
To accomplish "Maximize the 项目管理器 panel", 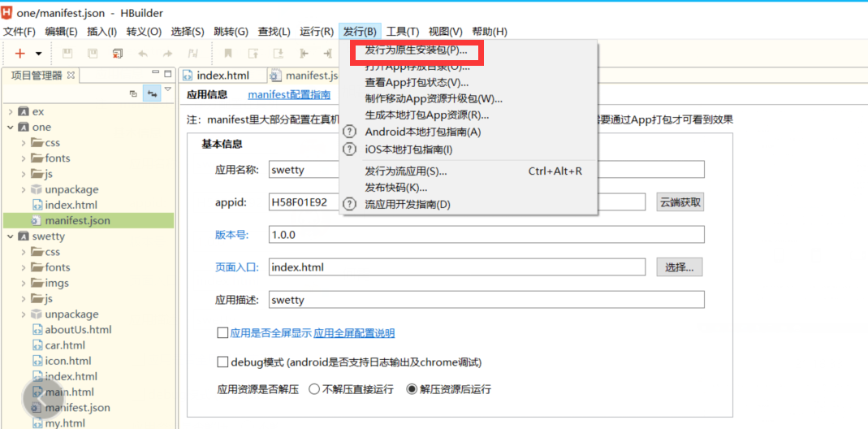I will pyautogui.click(x=168, y=73).
